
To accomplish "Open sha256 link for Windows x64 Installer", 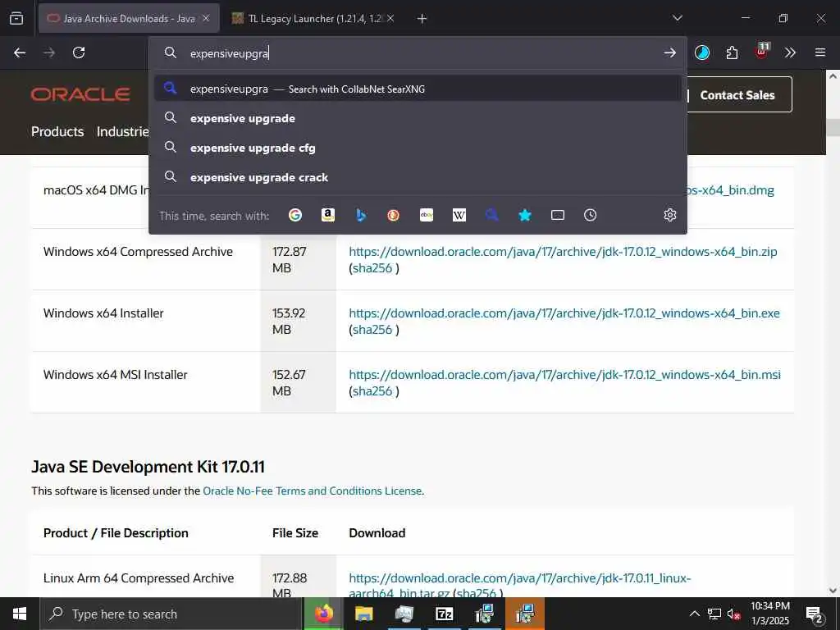I will tap(372, 330).
